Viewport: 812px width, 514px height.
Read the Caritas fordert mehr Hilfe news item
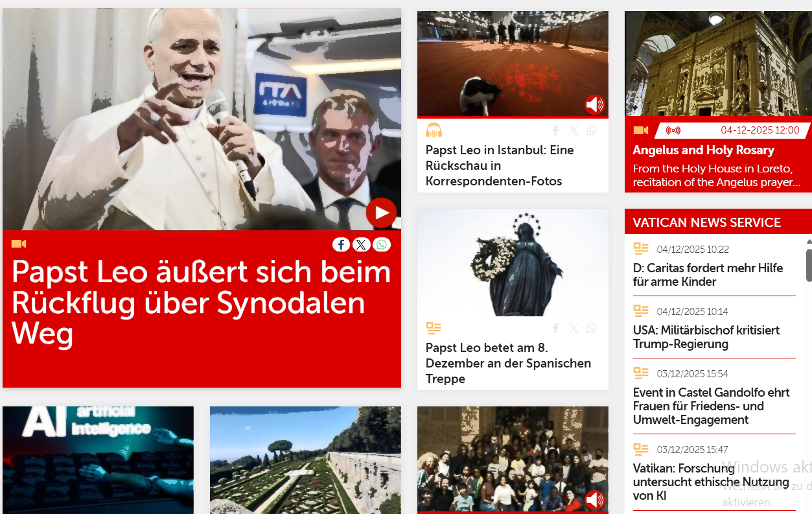click(x=708, y=275)
